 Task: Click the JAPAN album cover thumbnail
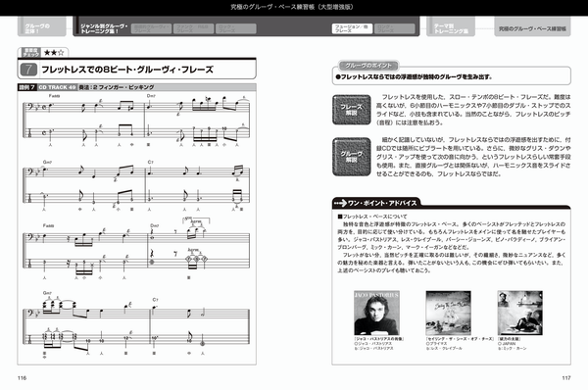(x=519, y=313)
